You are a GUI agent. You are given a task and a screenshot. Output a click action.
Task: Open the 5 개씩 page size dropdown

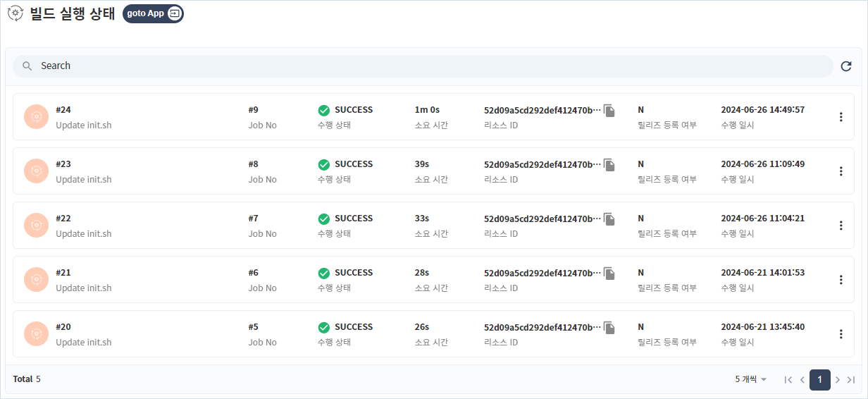coord(751,379)
